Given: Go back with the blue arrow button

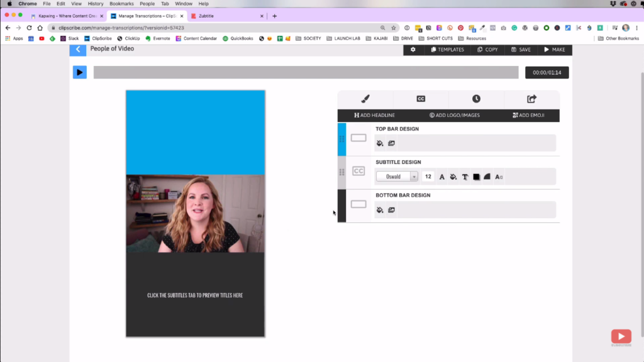Looking at the screenshot, I should click(77, 49).
